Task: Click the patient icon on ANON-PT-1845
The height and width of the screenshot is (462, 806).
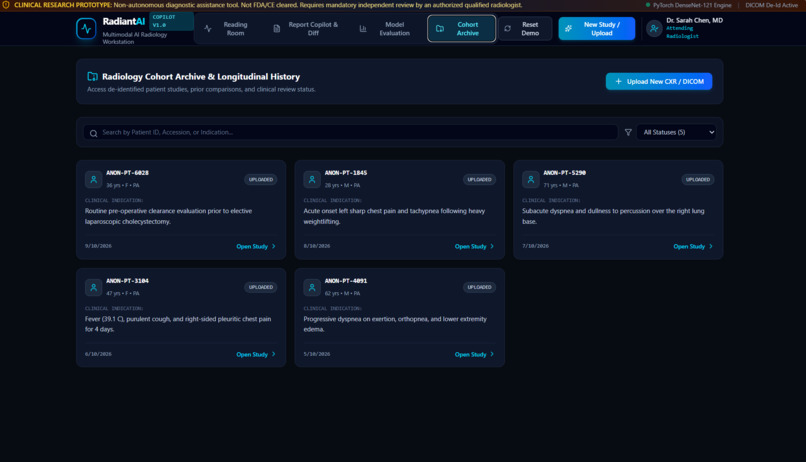Action: coord(312,179)
